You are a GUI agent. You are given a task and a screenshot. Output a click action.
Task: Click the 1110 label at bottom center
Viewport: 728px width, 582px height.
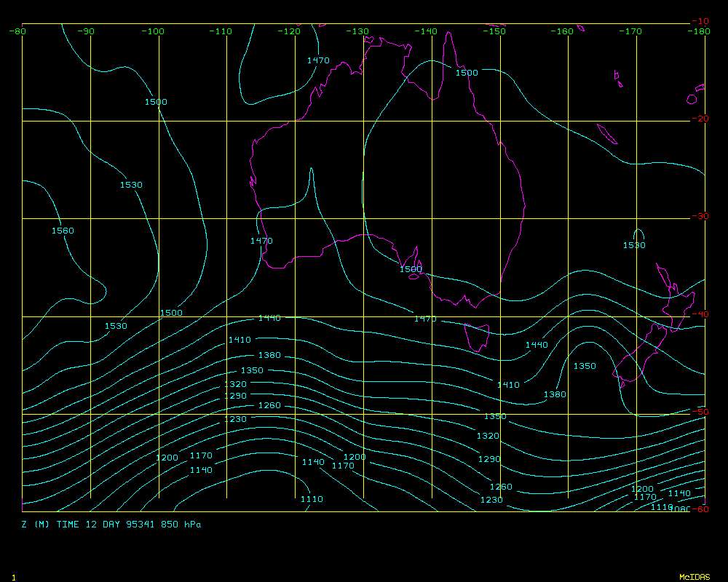coord(312,499)
